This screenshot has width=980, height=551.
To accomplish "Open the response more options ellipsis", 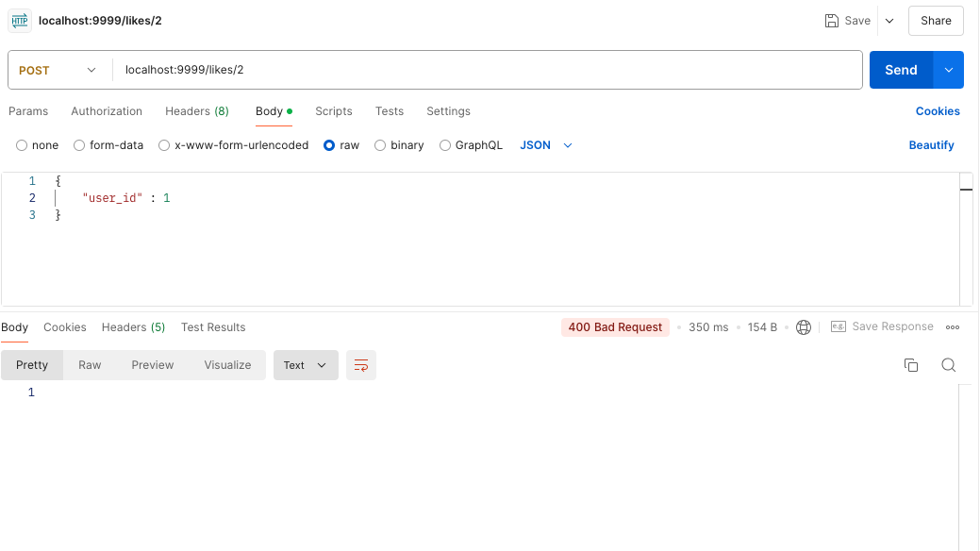I will (953, 327).
